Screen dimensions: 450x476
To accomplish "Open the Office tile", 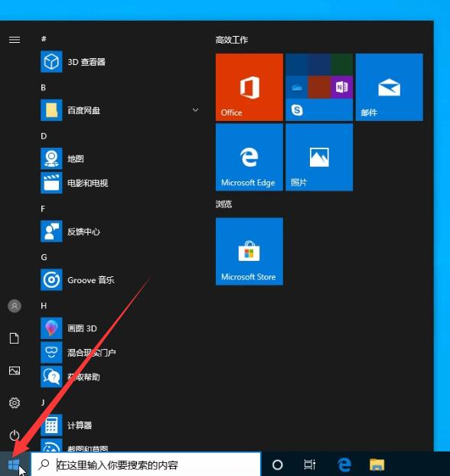I will tap(249, 87).
